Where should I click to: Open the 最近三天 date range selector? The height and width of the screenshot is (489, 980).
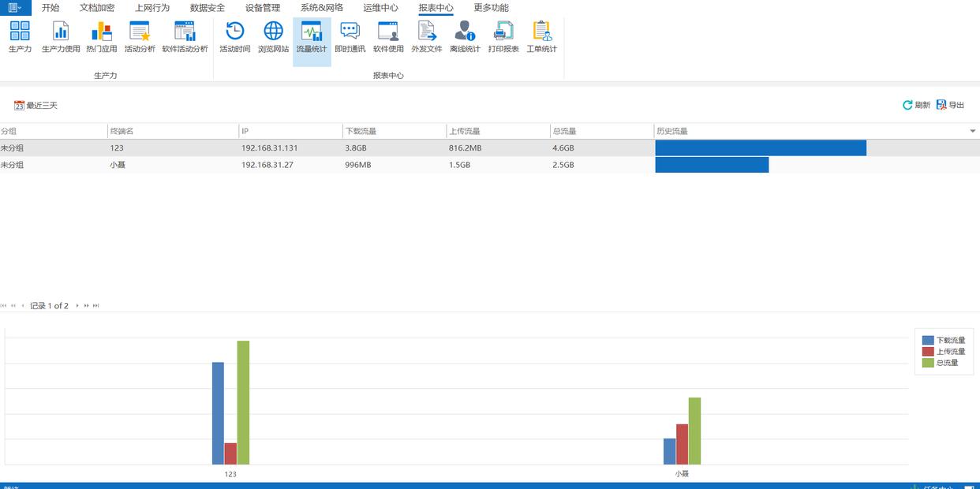pos(36,105)
